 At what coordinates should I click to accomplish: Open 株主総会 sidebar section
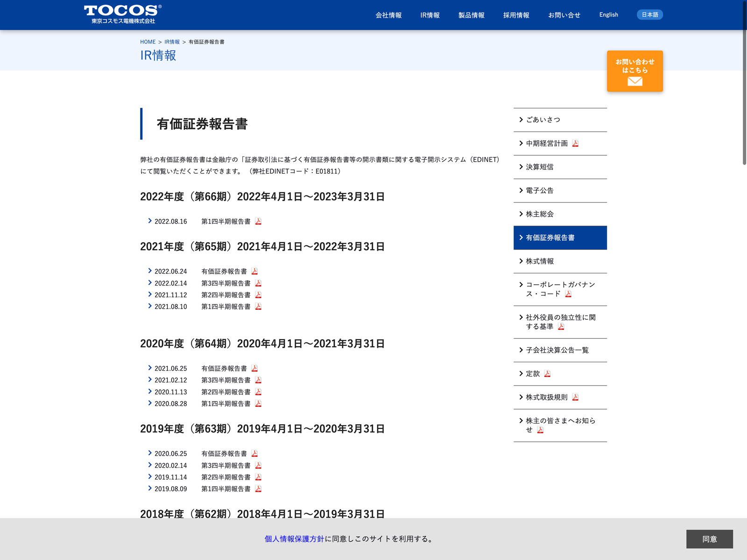coord(540,214)
